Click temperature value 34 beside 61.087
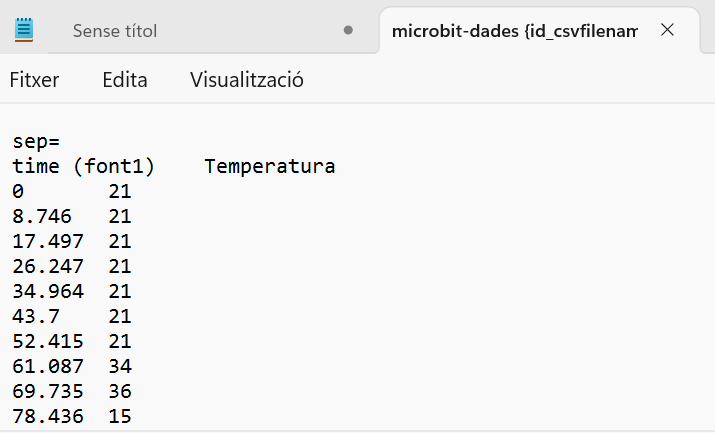Screen dimensions: 715x433 pyautogui.click(x=120, y=366)
